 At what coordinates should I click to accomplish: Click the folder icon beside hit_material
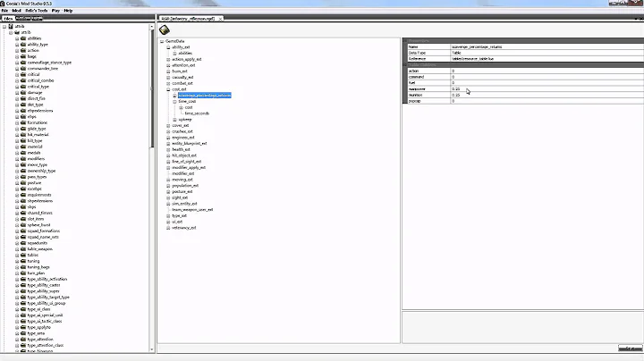tap(23, 135)
